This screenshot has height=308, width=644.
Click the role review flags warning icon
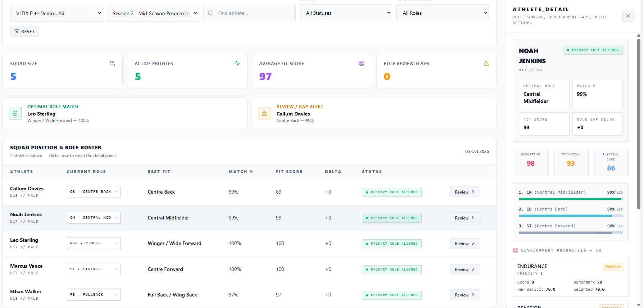pyautogui.click(x=486, y=63)
